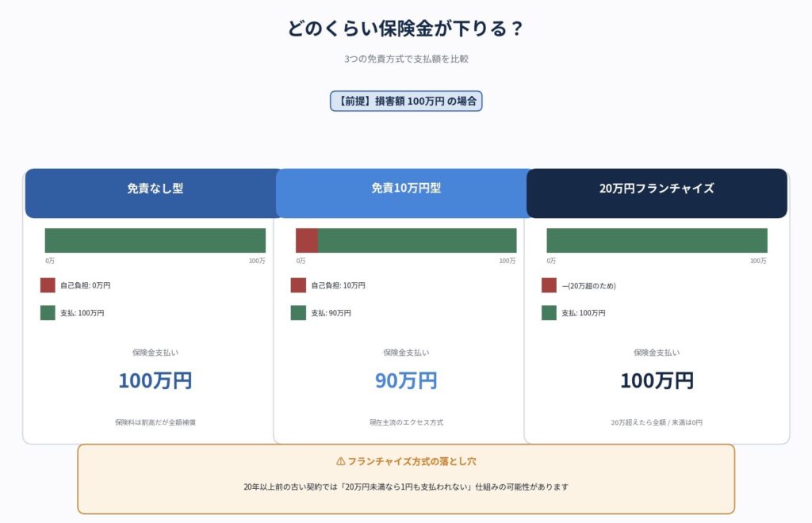Click red 自己負担: 0万円 legend swatch

click(x=48, y=285)
